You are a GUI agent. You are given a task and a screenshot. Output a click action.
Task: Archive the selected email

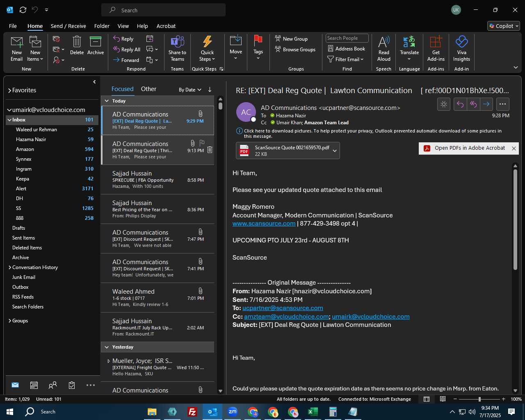coord(96,46)
